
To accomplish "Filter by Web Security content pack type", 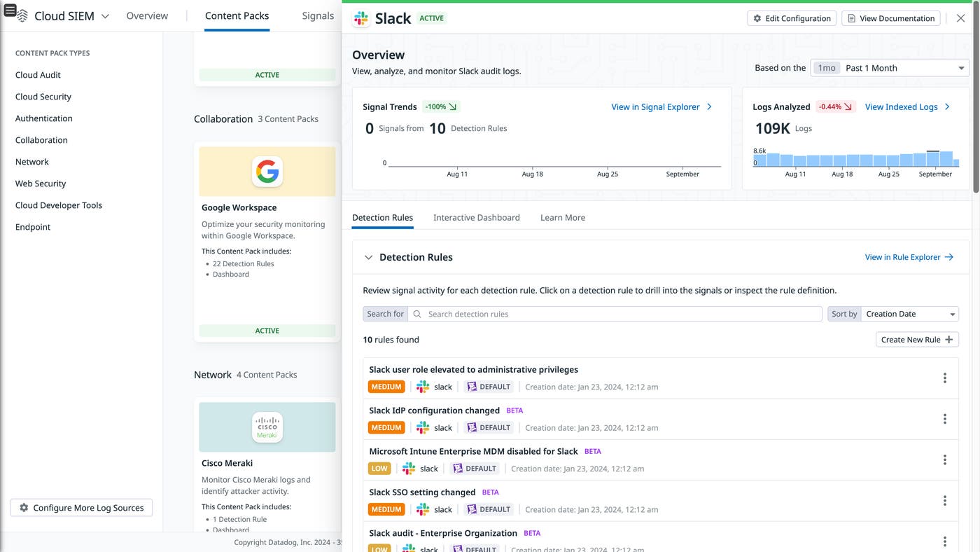I will click(x=41, y=184).
